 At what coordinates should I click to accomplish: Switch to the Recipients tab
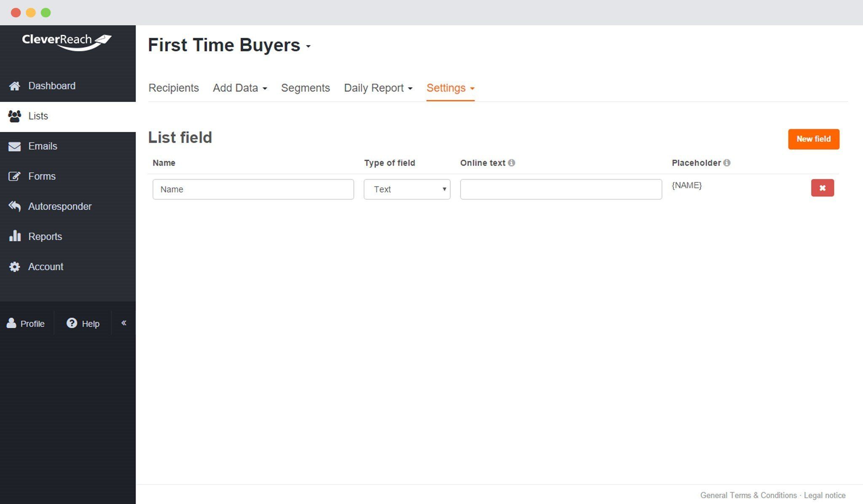(174, 88)
